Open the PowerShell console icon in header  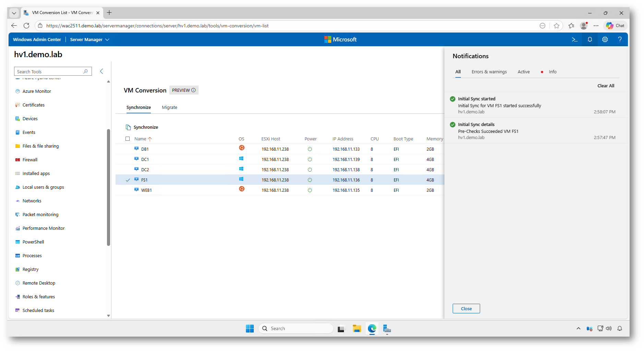click(574, 39)
